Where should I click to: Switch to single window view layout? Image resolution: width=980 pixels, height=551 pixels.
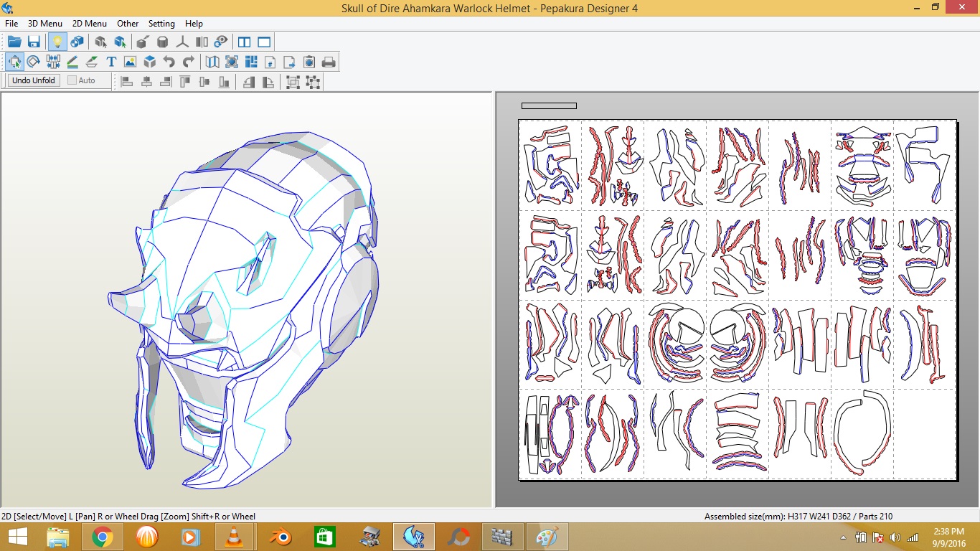point(264,42)
